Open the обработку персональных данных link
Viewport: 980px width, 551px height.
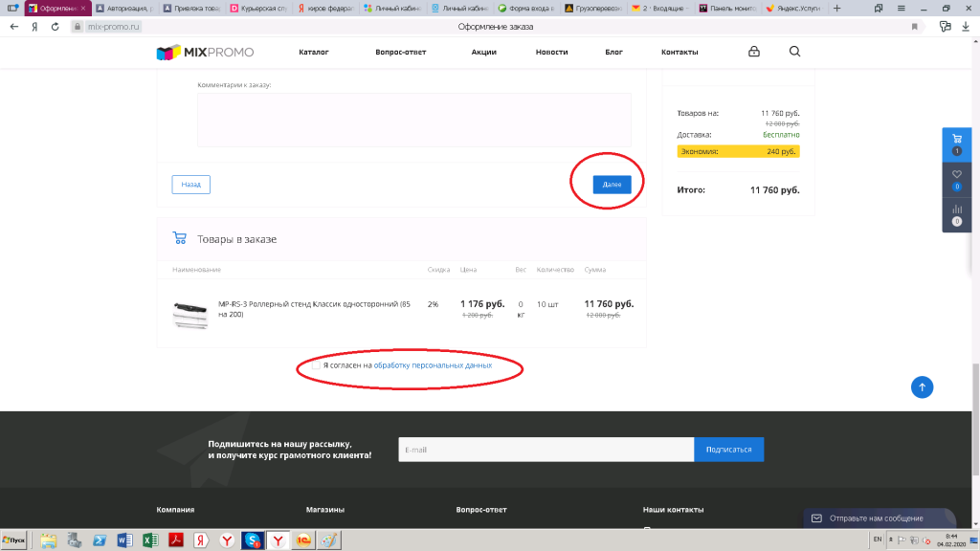[x=433, y=365]
